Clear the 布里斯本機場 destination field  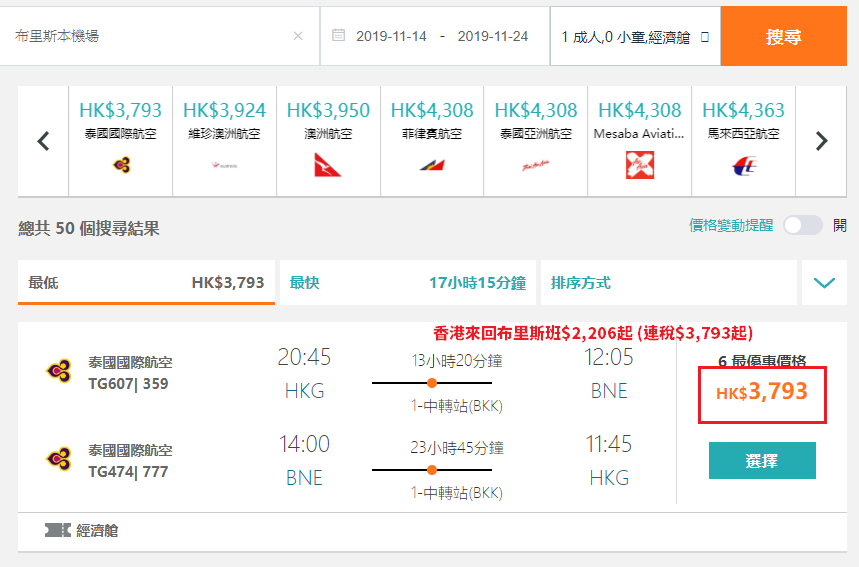click(x=298, y=36)
